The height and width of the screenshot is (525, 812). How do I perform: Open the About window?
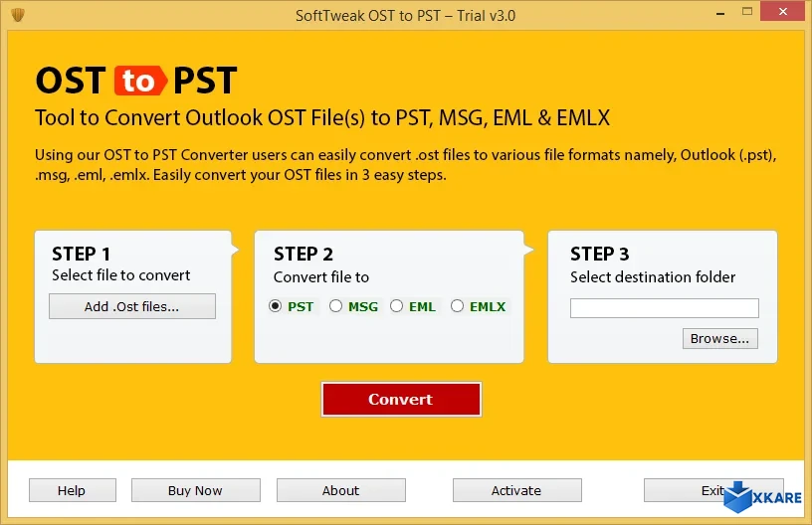coord(340,490)
